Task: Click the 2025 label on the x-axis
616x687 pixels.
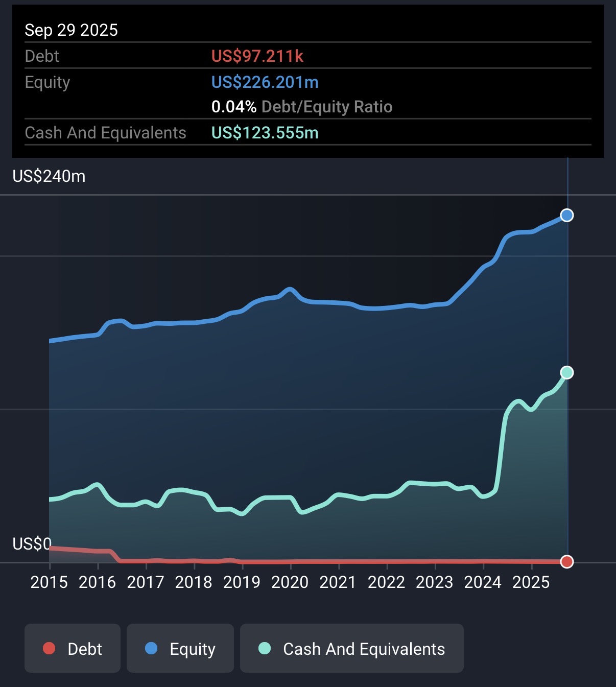Action: (x=531, y=582)
